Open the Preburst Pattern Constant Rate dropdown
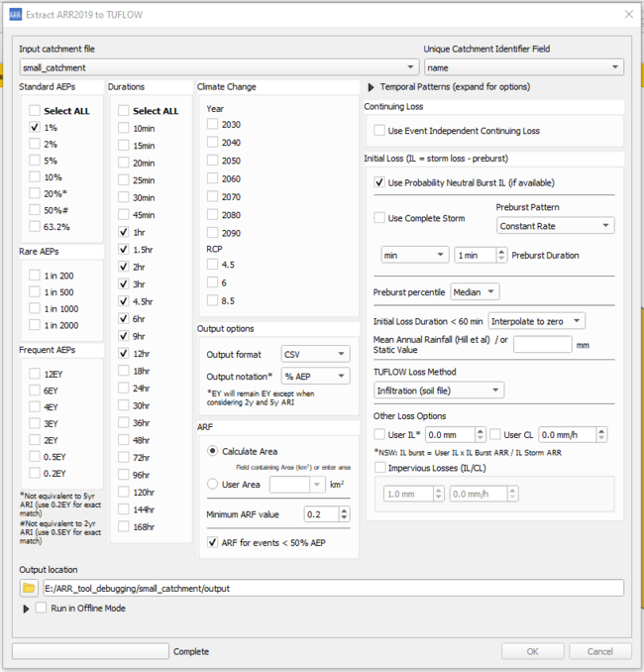 (554, 226)
